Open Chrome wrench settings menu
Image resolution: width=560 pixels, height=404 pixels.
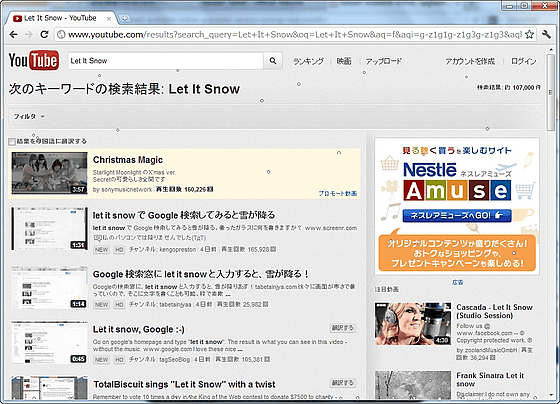tap(546, 34)
